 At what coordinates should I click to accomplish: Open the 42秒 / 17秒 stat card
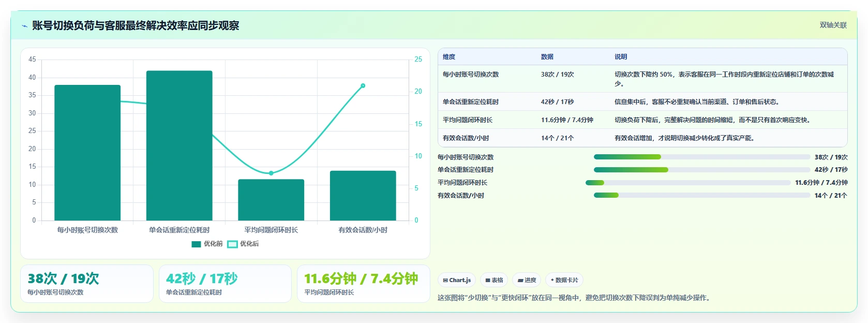tap(225, 284)
